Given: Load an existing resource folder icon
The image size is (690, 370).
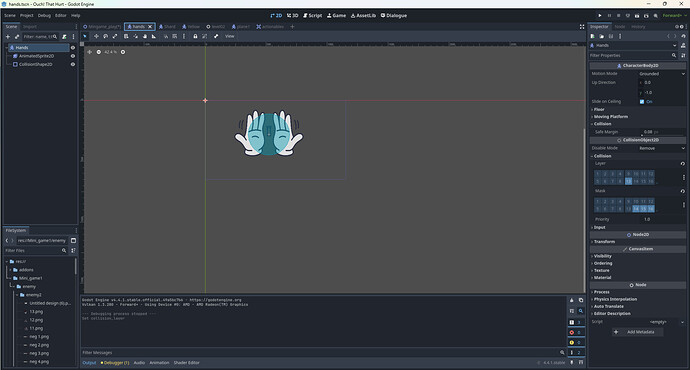Looking at the screenshot, I should pyautogui.click(x=602, y=36).
